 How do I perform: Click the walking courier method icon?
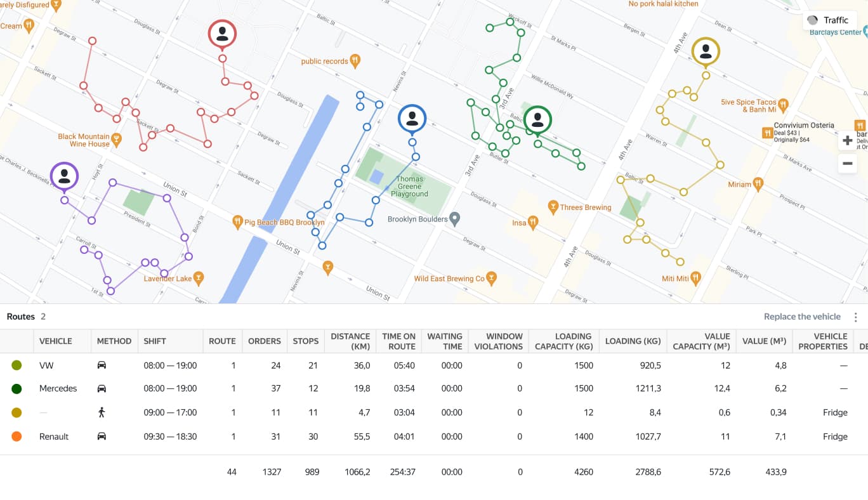(x=102, y=412)
